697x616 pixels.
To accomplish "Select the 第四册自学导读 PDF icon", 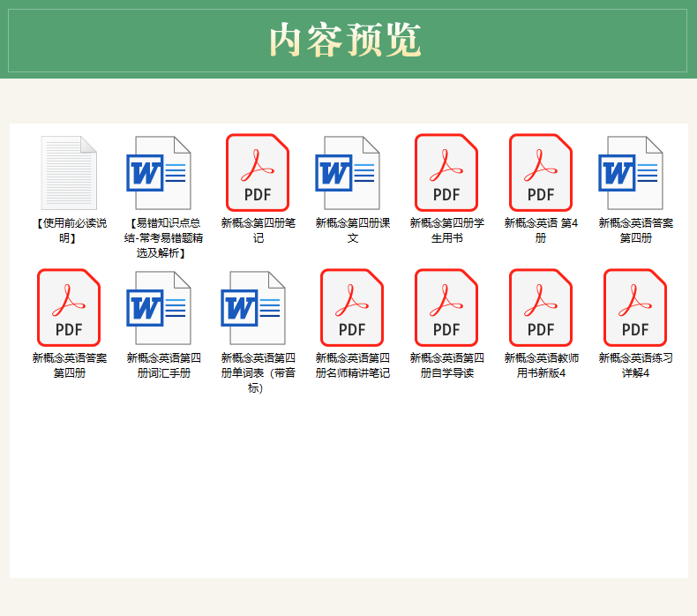I will tap(446, 308).
